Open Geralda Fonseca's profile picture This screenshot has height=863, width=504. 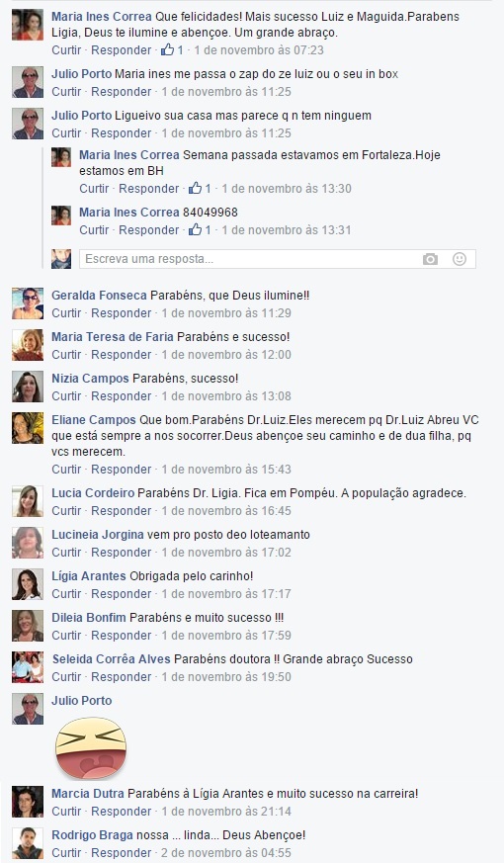[28, 303]
